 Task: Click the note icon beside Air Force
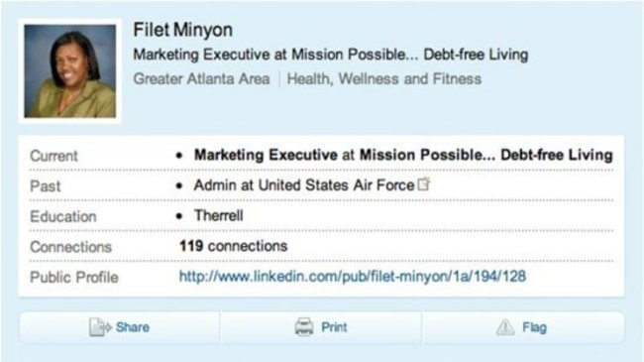pyautogui.click(x=424, y=183)
